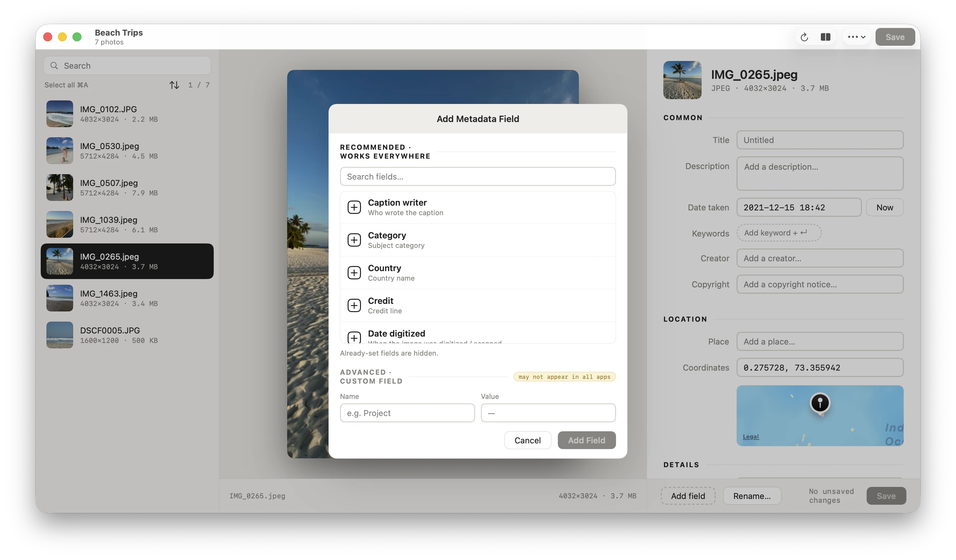Click the Add field button in footer
956x560 pixels.
688,496
